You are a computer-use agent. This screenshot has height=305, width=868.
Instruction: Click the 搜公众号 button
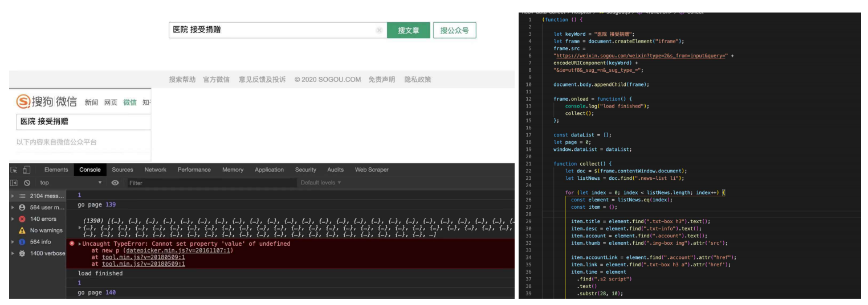454,30
